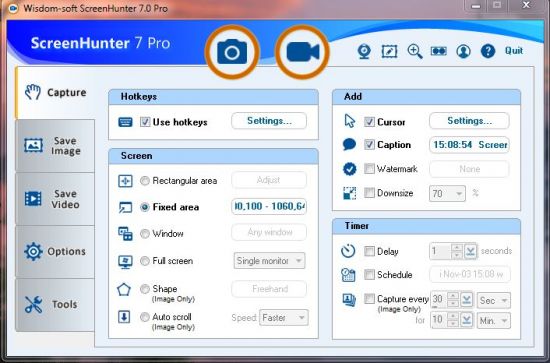Image resolution: width=550 pixels, height=363 pixels.
Task: Open the Single monitor dropdown
Action: click(269, 261)
